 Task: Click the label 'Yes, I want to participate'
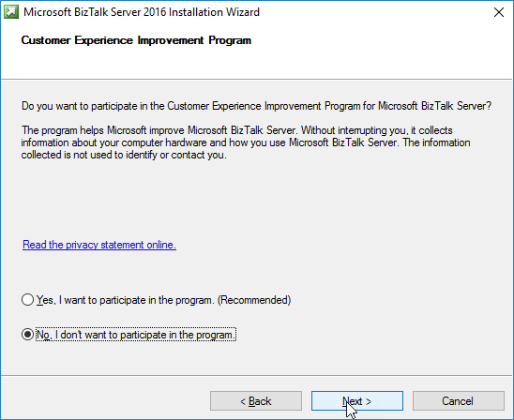163,300
